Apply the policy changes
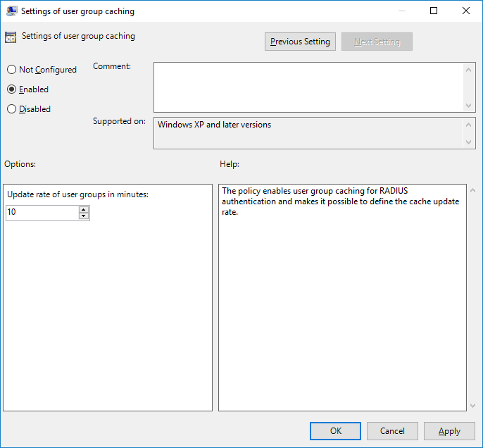The height and width of the screenshot is (448, 483). pos(449,431)
